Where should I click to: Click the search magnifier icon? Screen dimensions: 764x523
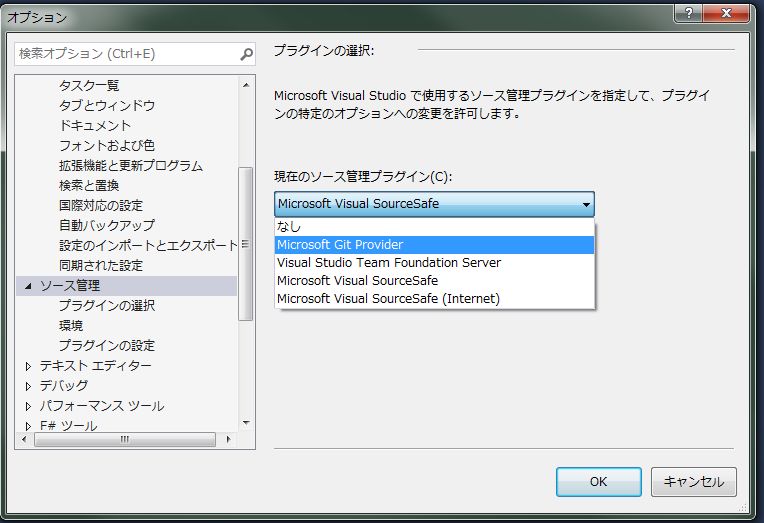click(x=247, y=54)
